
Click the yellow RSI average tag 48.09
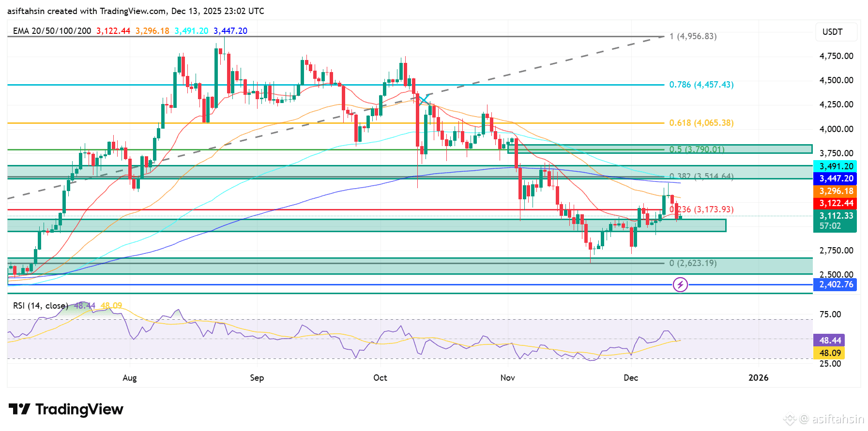(829, 353)
